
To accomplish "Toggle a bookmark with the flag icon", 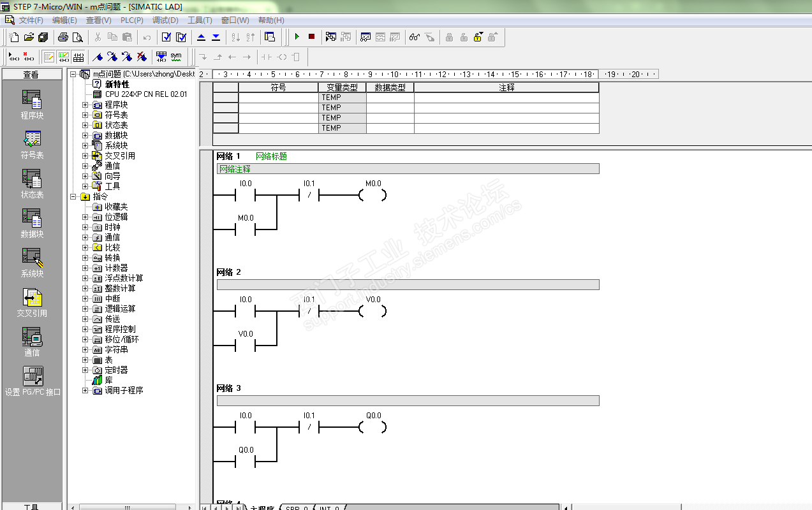I will [98, 57].
